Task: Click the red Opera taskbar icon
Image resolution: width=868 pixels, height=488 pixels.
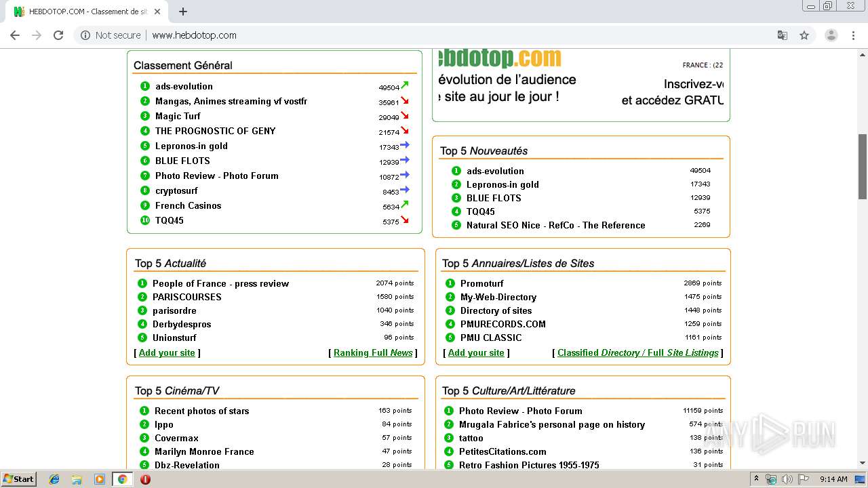Action: (145, 479)
